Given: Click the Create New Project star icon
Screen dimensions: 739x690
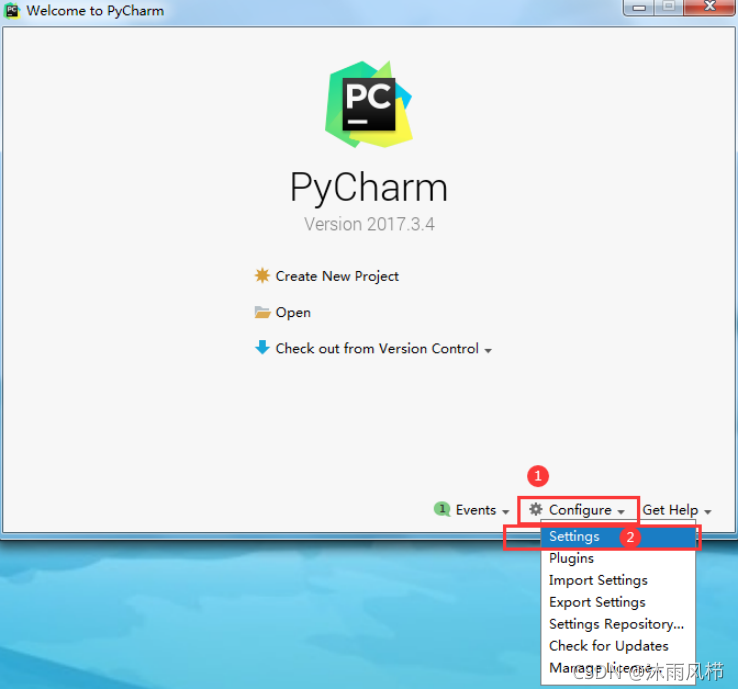Looking at the screenshot, I should [x=262, y=276].
